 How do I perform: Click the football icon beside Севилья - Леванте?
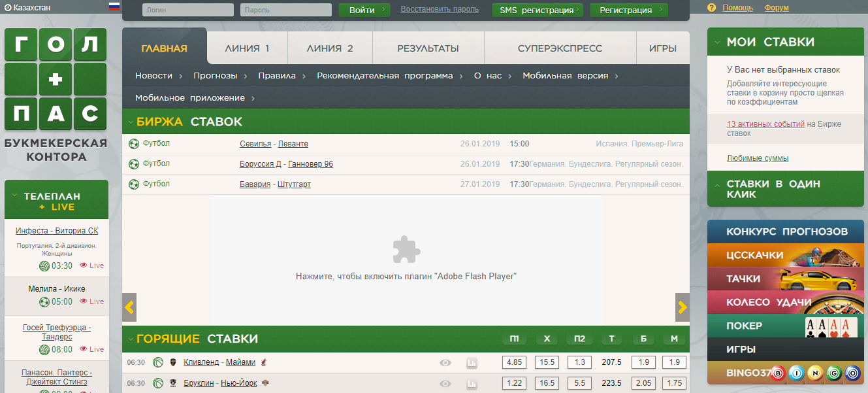click(x=134, y=144)
